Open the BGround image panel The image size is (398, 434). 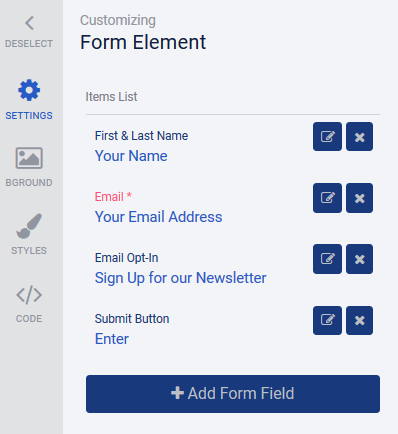29,167
